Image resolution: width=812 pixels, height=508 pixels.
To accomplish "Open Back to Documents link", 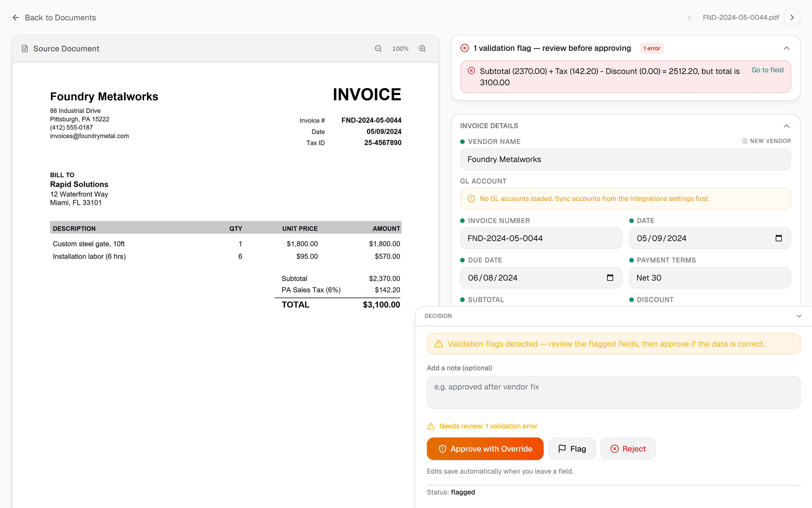I will (x=54, y=18).
